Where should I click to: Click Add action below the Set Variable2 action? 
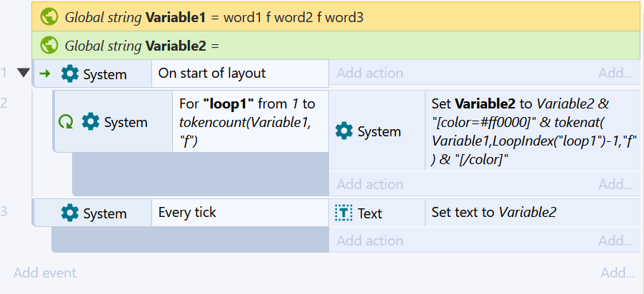coord(370,184)
